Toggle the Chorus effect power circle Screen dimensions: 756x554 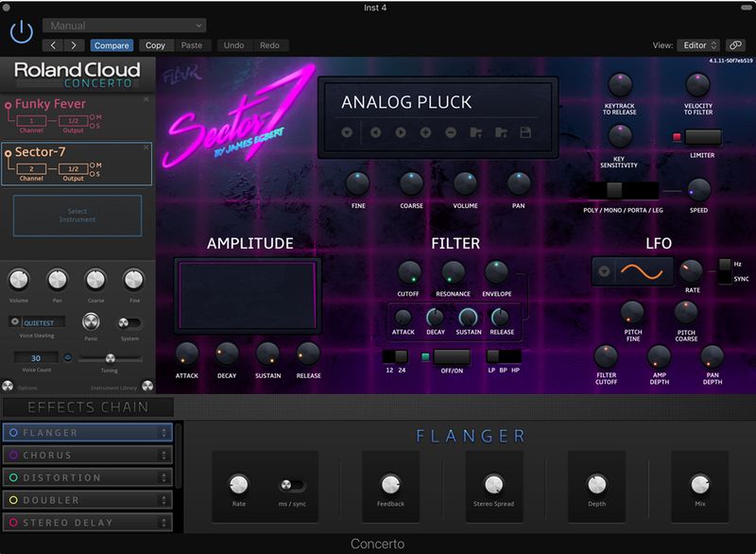pos(13,455)
